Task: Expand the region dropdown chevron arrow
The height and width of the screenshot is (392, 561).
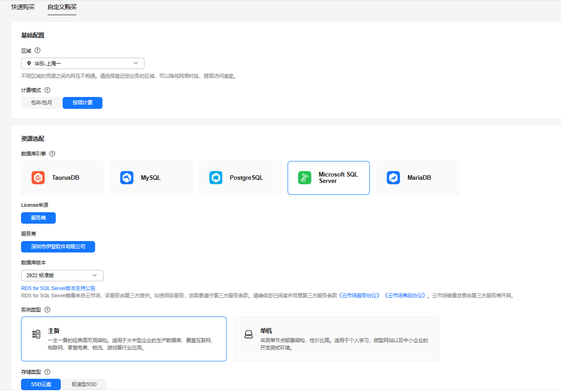Action: [x=136, y=63]
